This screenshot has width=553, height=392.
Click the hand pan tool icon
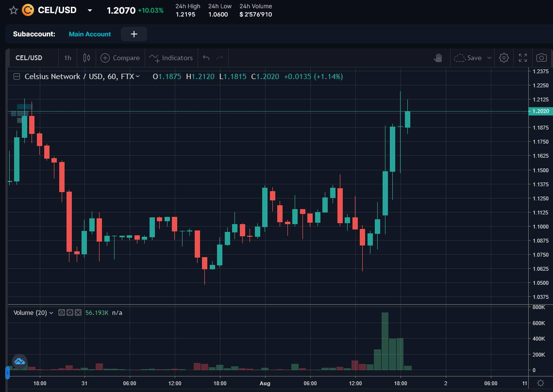437,58
